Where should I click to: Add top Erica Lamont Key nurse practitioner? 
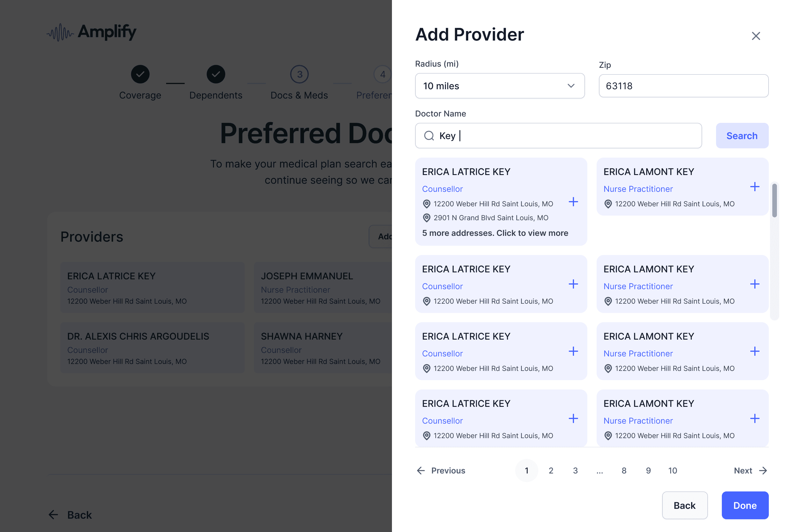pos(754,187)
